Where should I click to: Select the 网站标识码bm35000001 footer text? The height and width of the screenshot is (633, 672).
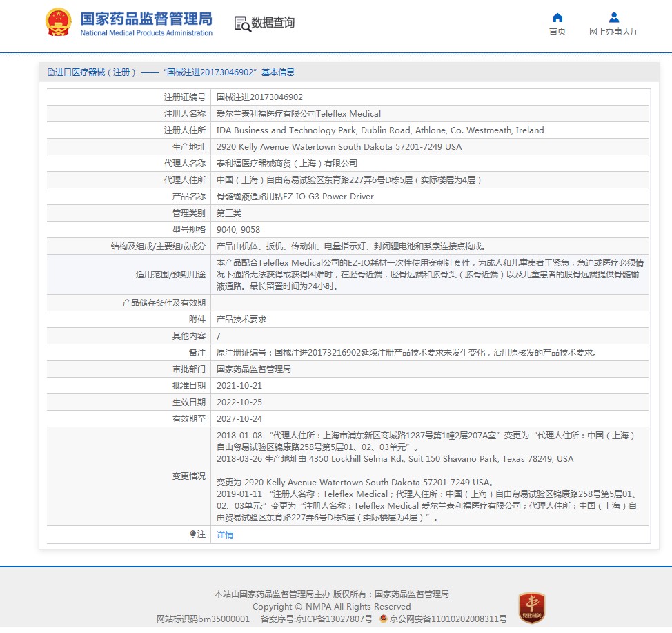point(203,619)
